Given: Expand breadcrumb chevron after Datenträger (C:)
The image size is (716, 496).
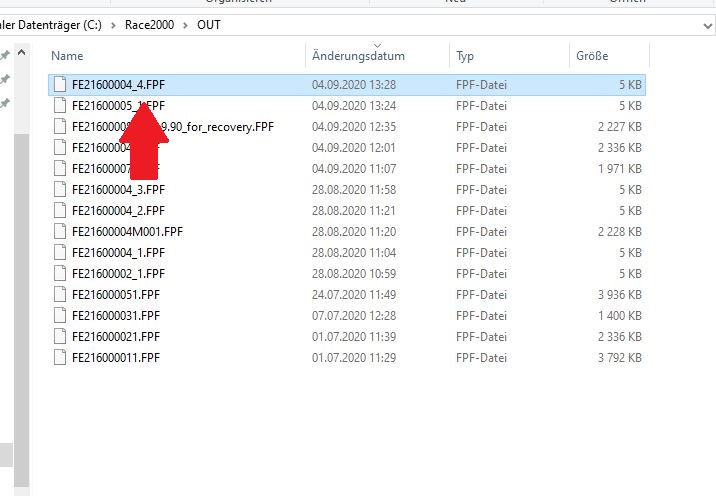Looking at the screenshot, I should pos(113,25).
